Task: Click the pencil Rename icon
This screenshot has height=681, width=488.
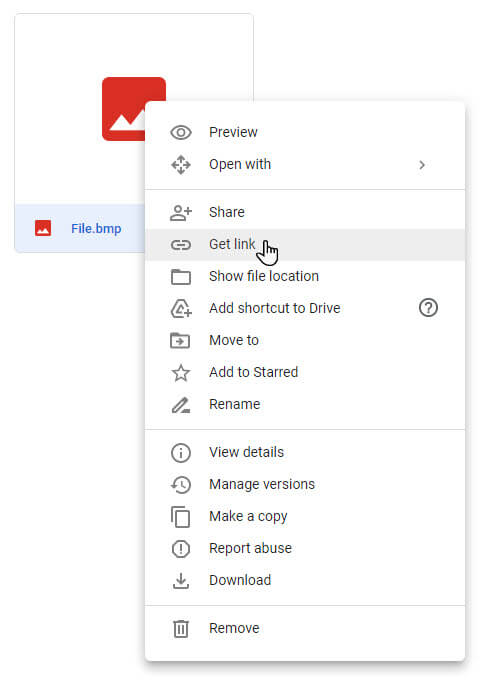Action: point(181,405)
